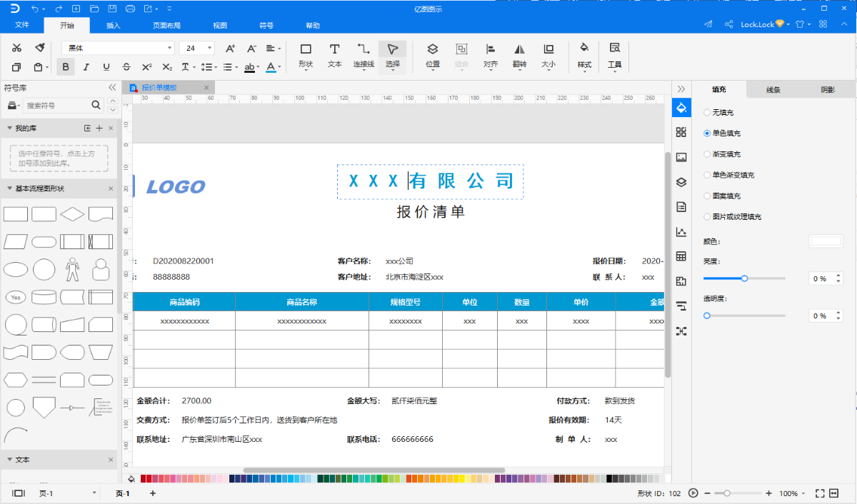Apply strikethrough text formatting

tap(126, 67)
